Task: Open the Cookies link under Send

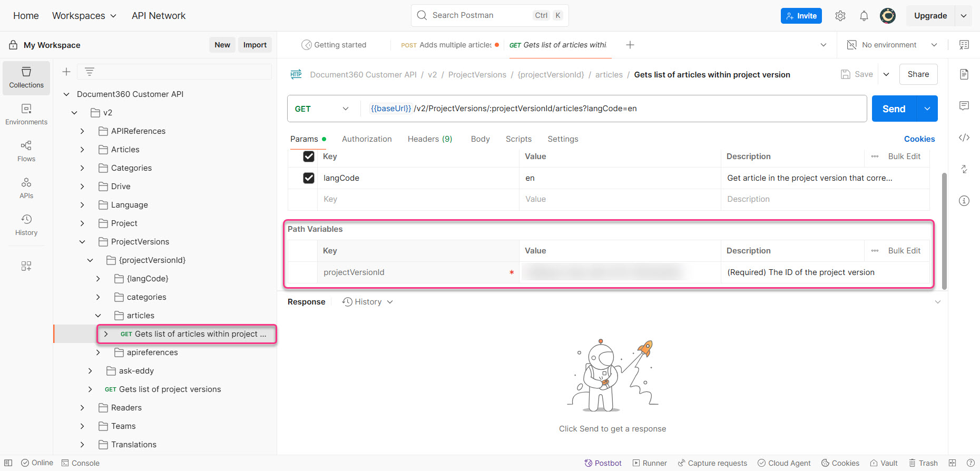Action: coord(919,139)
